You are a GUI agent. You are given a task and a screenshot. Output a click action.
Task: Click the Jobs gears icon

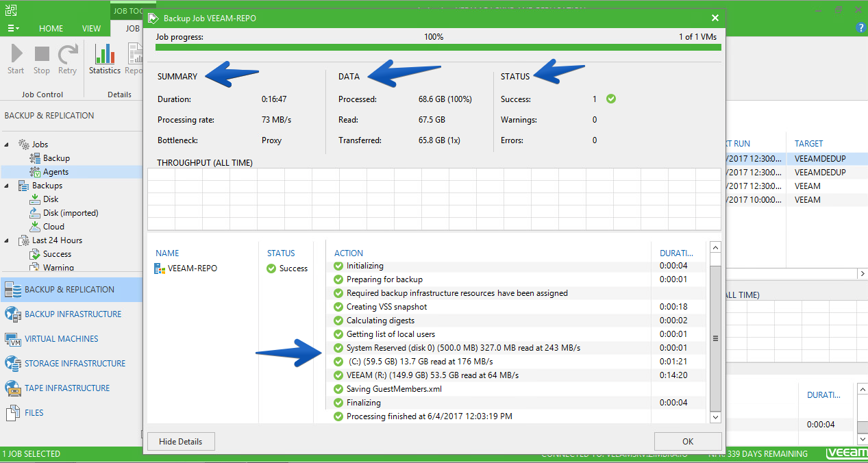[23, 145]
